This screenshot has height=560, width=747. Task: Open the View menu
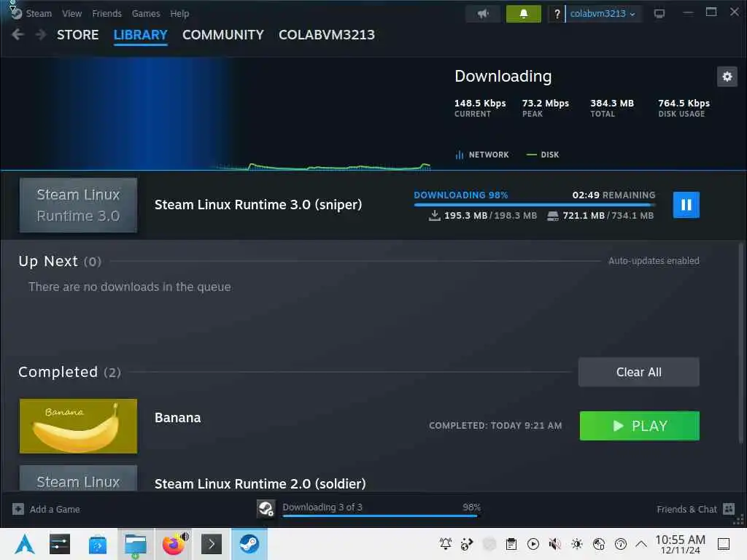(71, 14)
